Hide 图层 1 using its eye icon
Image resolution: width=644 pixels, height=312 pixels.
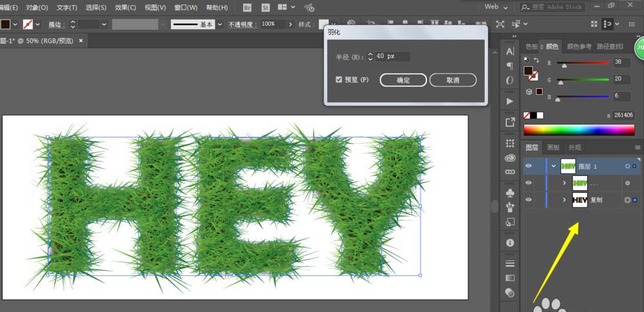coord(529,166)
